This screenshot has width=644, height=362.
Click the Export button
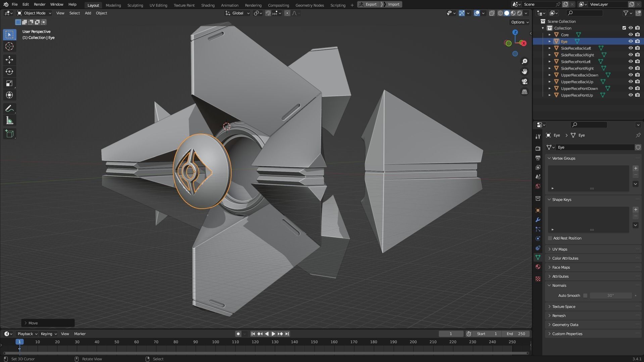[368, 4]
